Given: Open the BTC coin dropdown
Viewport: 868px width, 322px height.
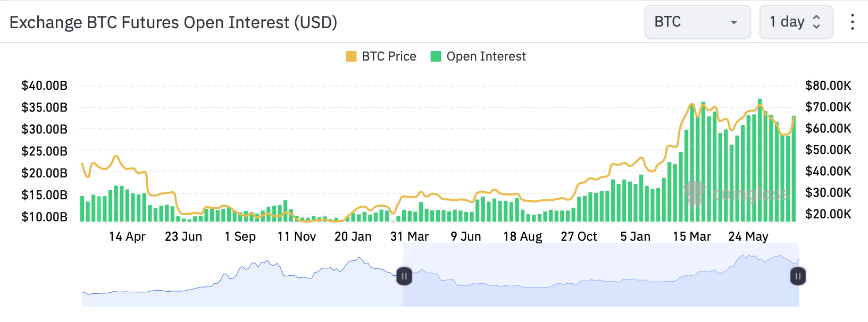Looking at the screenshot, I should pyautogui.click(x=697, y=22).
